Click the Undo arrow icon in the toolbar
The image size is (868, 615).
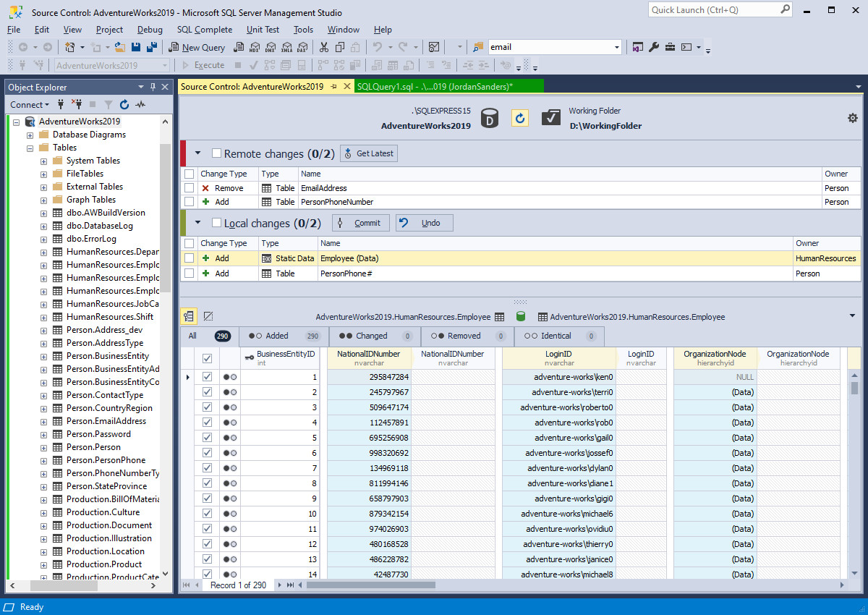[378, 47]
